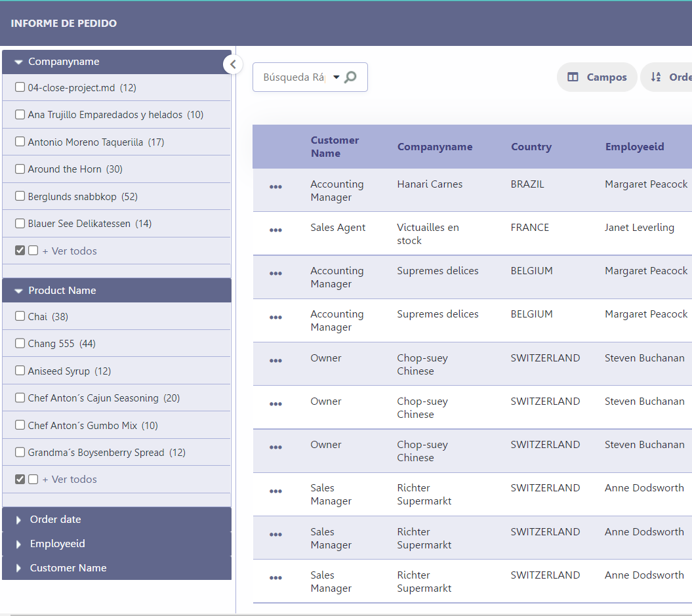Collapse the filter sidebar with the chevron icon
The image size is (692, 616).
coord(233,64)
